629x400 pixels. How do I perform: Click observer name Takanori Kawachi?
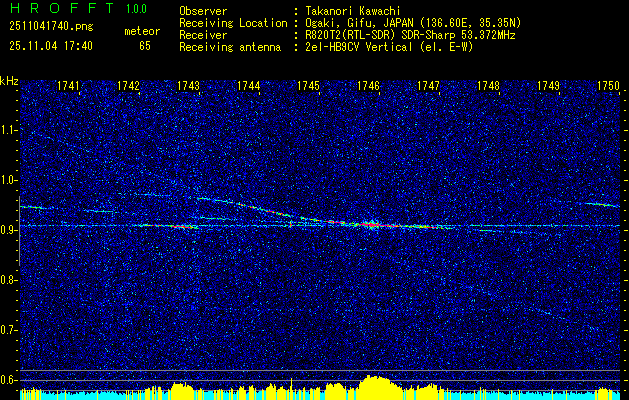[x=353, y=11]
